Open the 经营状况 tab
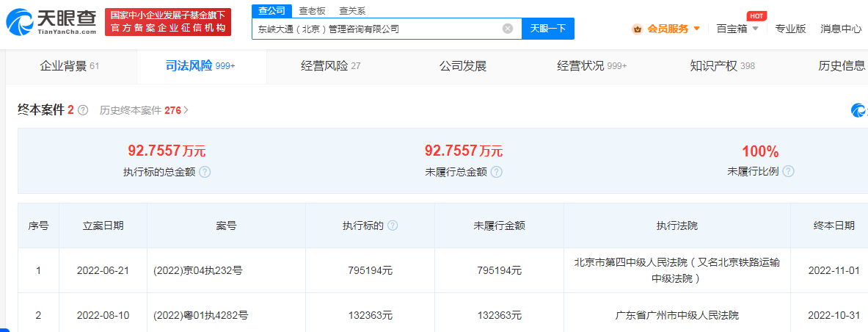The height and width of the screenshot is (332, 868). (592, 67)
